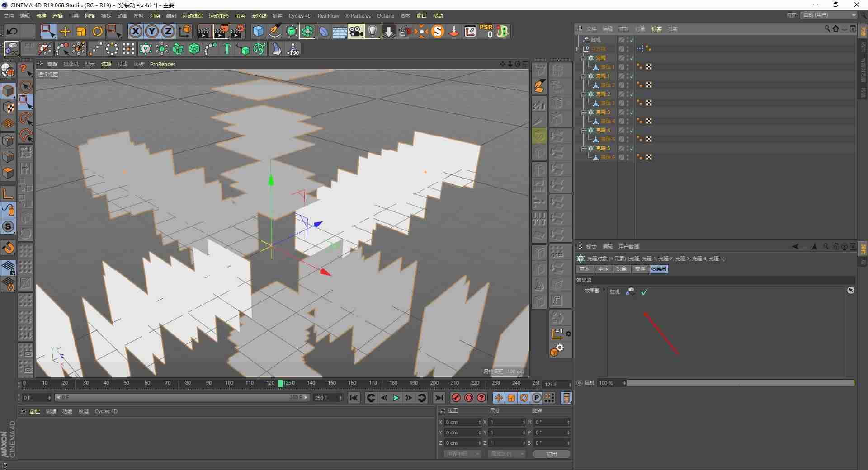
Task: Click the PSR 0 reset icon
Action: tap(486, 31)
